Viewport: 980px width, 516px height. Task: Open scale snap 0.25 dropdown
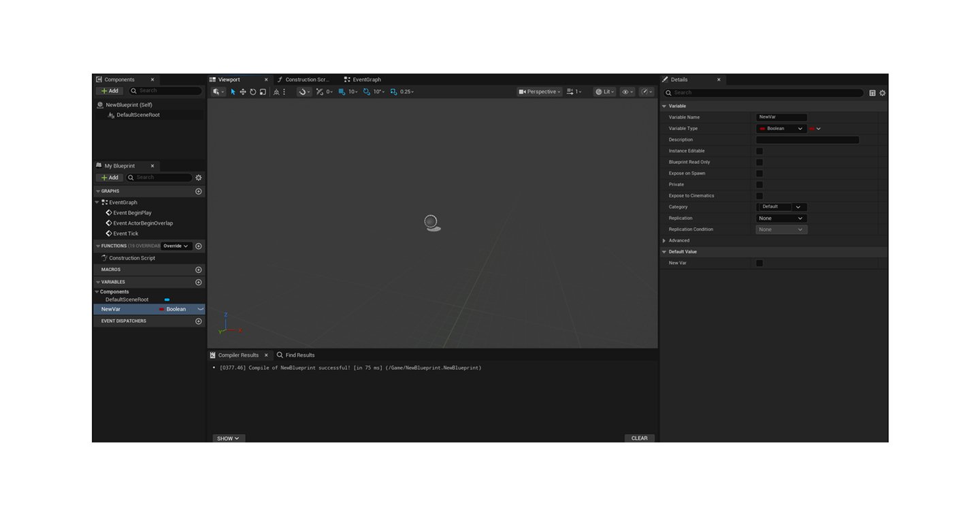click(x=407, y=92)
